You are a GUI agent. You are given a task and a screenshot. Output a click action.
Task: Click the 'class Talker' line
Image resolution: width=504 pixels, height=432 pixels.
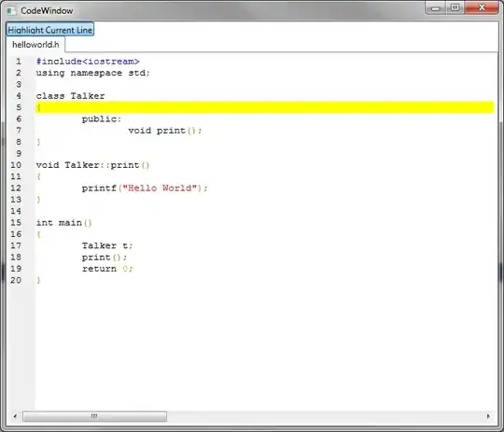pyautogui.click(x=70, y=96)
